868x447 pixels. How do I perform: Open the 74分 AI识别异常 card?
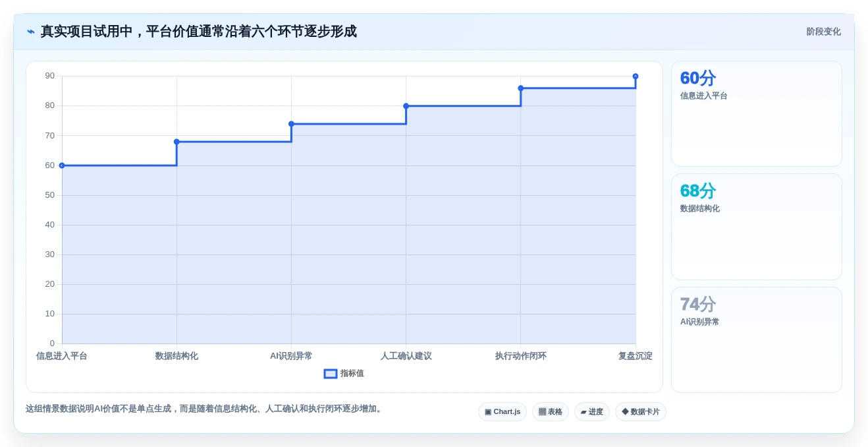756,340
